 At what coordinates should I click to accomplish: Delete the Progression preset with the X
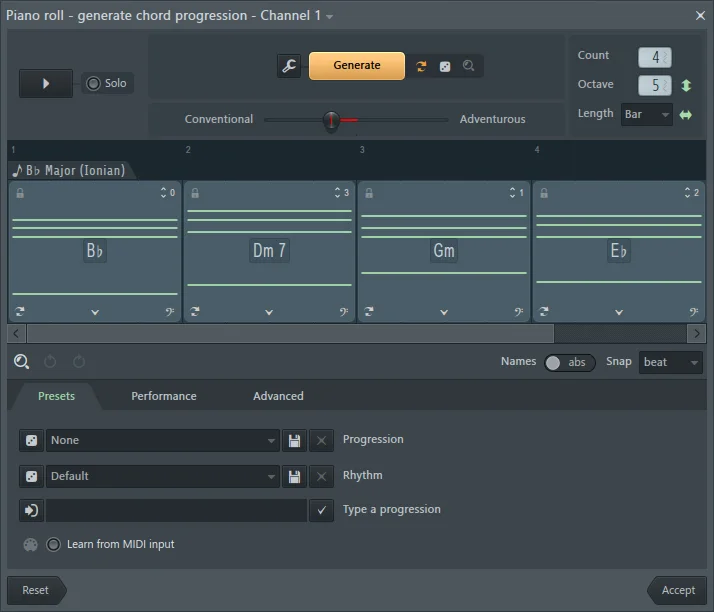pyautogui.click(x=321, y=440)
